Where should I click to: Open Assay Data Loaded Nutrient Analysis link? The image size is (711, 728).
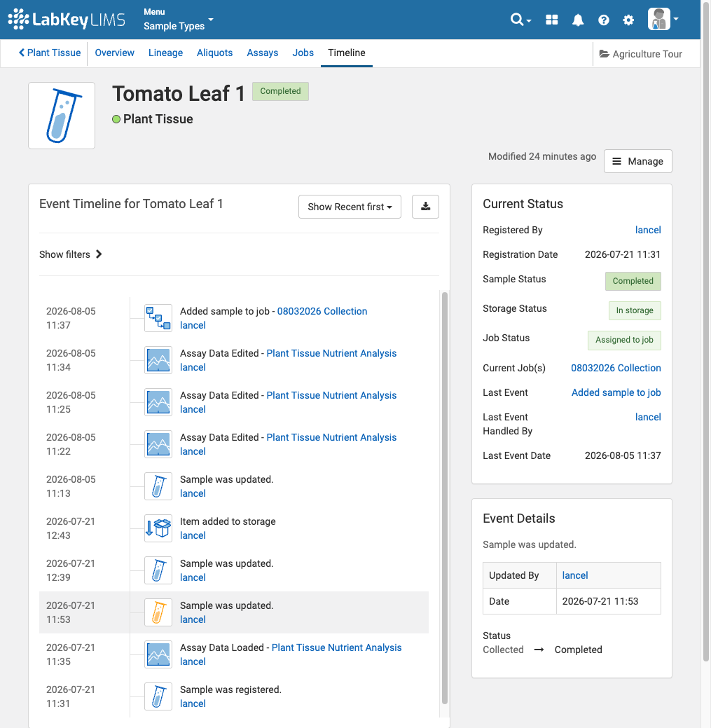point(336,647)
